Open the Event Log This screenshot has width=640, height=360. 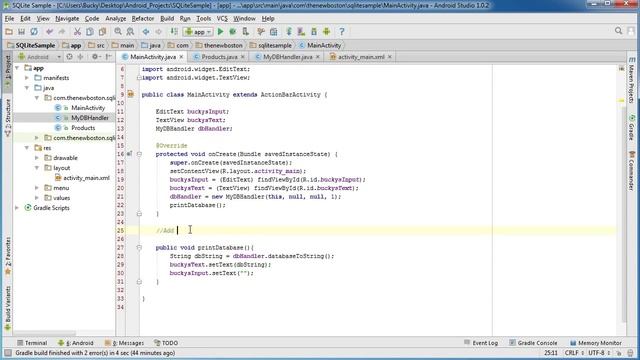481,343
